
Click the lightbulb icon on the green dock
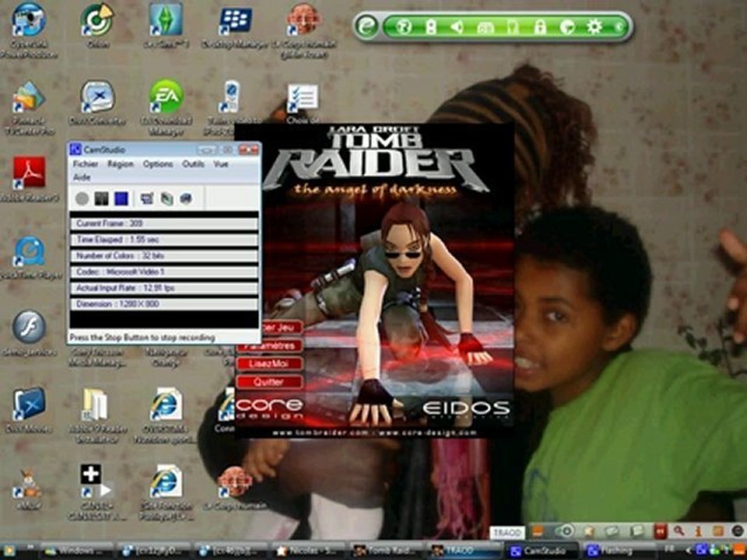click(x=512, y=27)
